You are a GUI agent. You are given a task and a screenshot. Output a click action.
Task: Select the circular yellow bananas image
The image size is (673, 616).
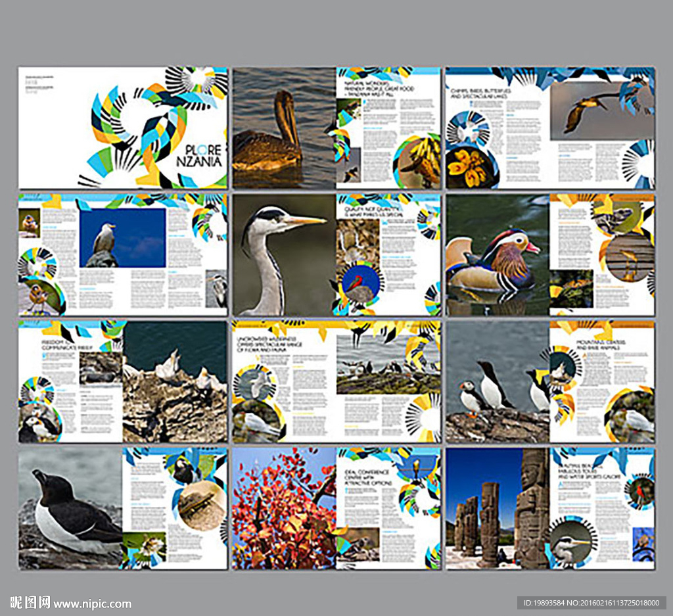tap(420, 163)
